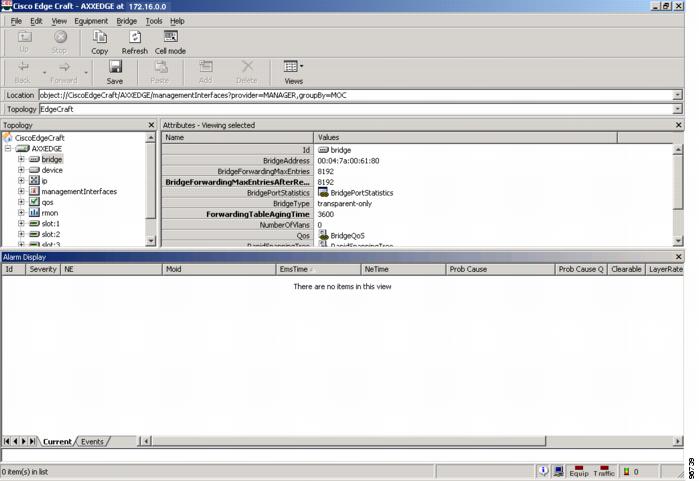Expand the slot:2 tree node
The image size is (699, 481).
pyautogui.click(x=21, y=234)
